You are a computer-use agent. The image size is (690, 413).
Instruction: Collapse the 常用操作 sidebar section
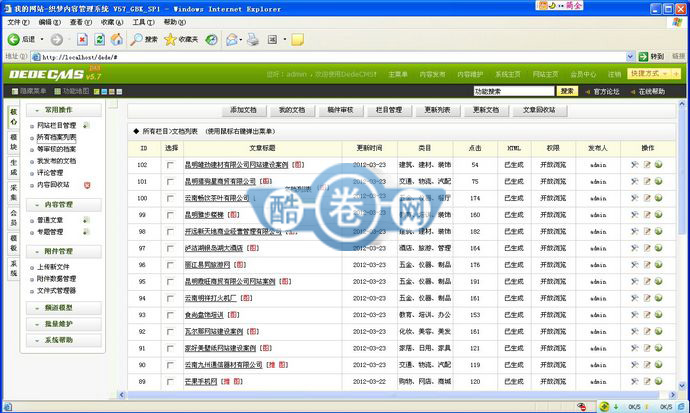click(63, 110)
